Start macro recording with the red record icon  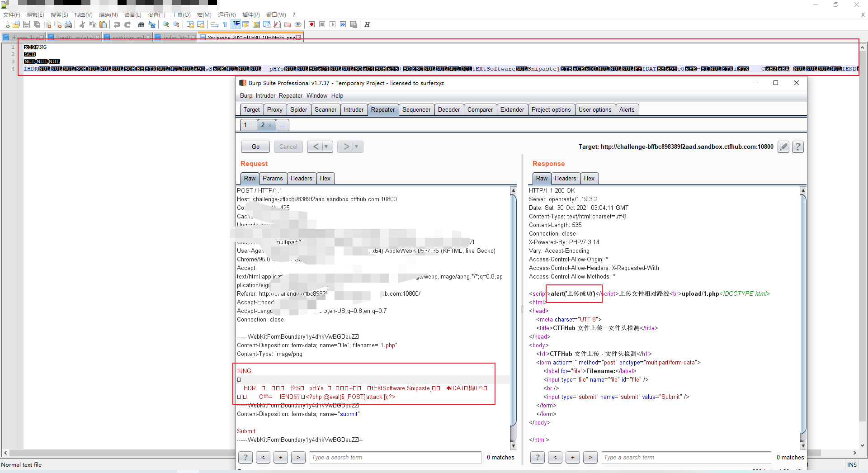click(x=311, y=24)
